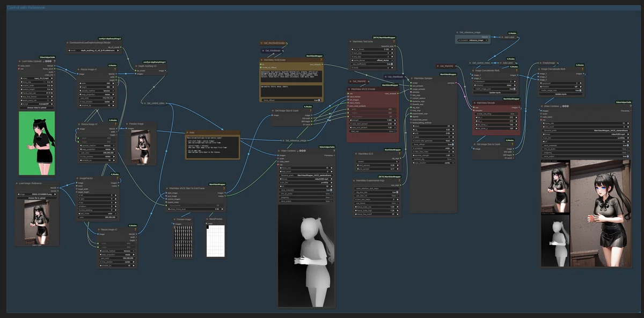Viewport: 644px width, 318px height.
Task: Select the Get_WanVAE node beside VACE Encode
Action: tap(360, 81)
